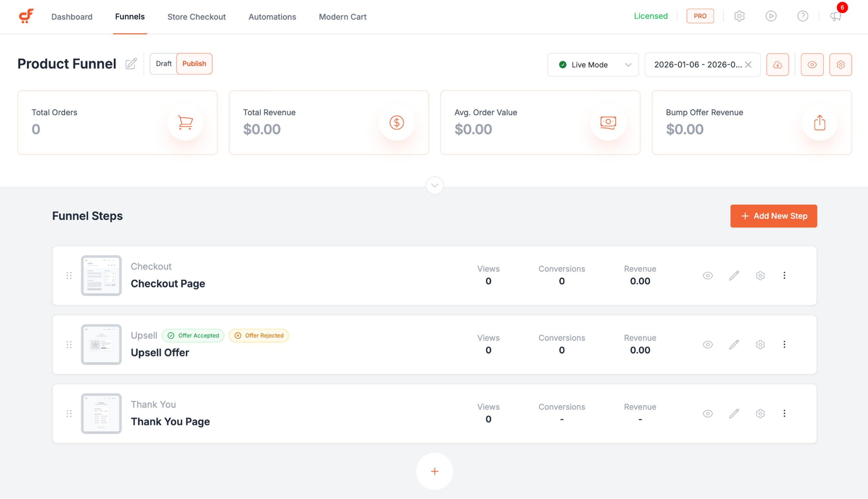Image resolution: width=868 pixels, height=499 pixels.
Task: Go to the Dashboard tab
Action: coord(72,17)
